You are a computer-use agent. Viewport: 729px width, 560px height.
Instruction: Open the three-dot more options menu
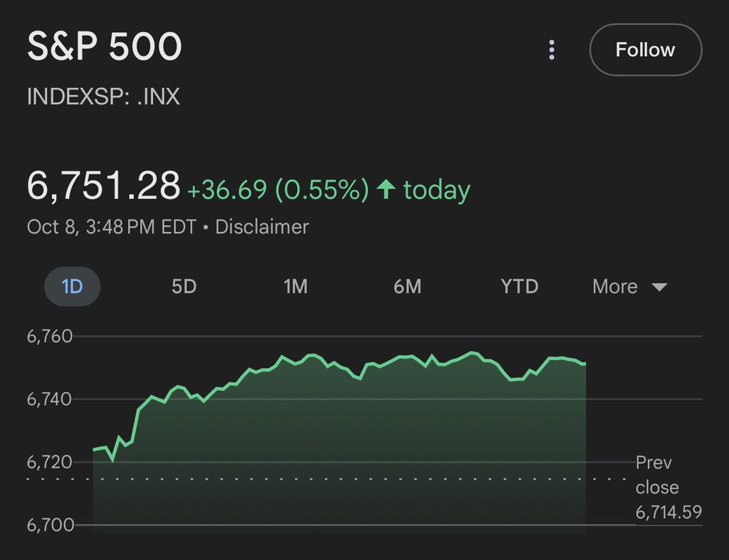click(x=552, y=50)
